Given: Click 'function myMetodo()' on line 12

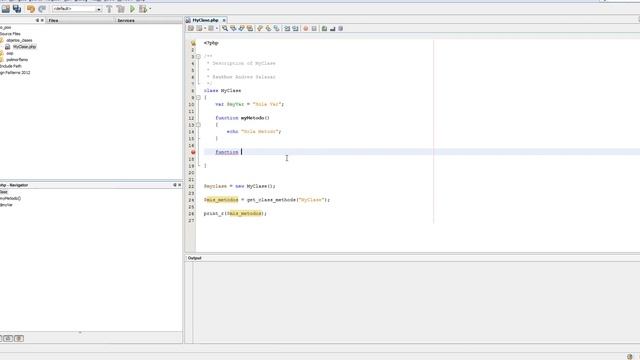Looking at the screenshot, I should click(242, 118).
